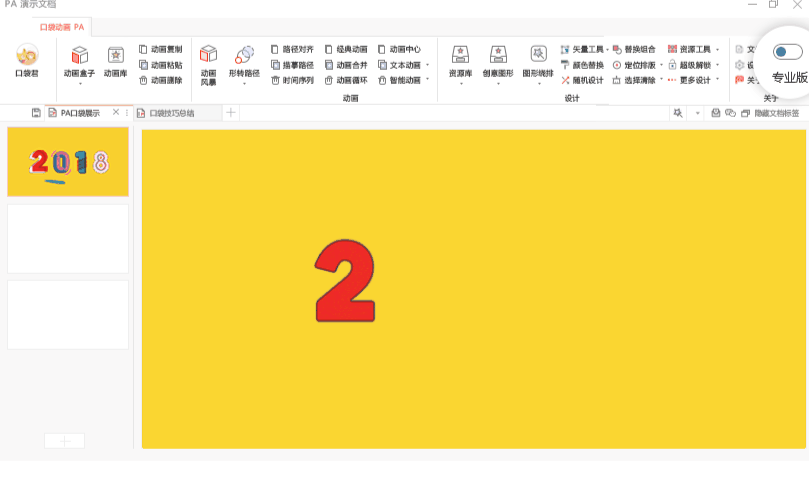
Task: Select the third blank slide thumbnail
Action: pos(68,315)
